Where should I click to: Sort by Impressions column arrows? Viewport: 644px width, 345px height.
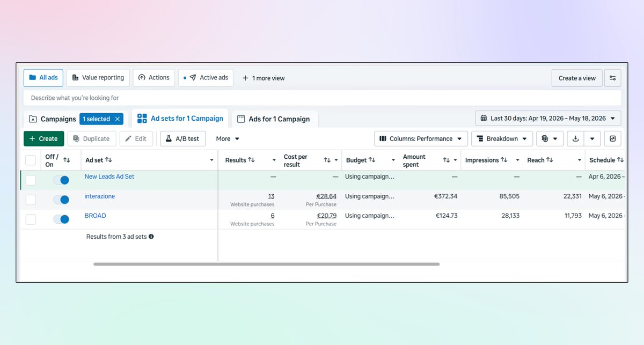[x=504, y=160]
